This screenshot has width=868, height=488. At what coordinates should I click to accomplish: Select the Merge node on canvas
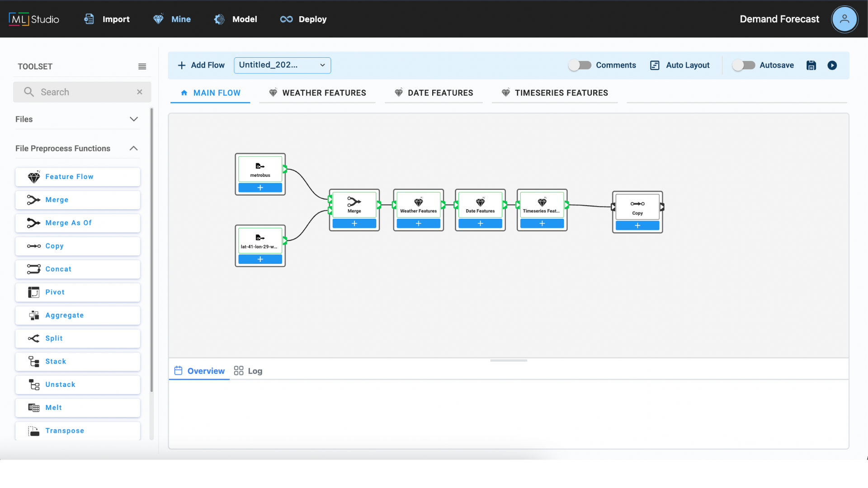(354, 205)
